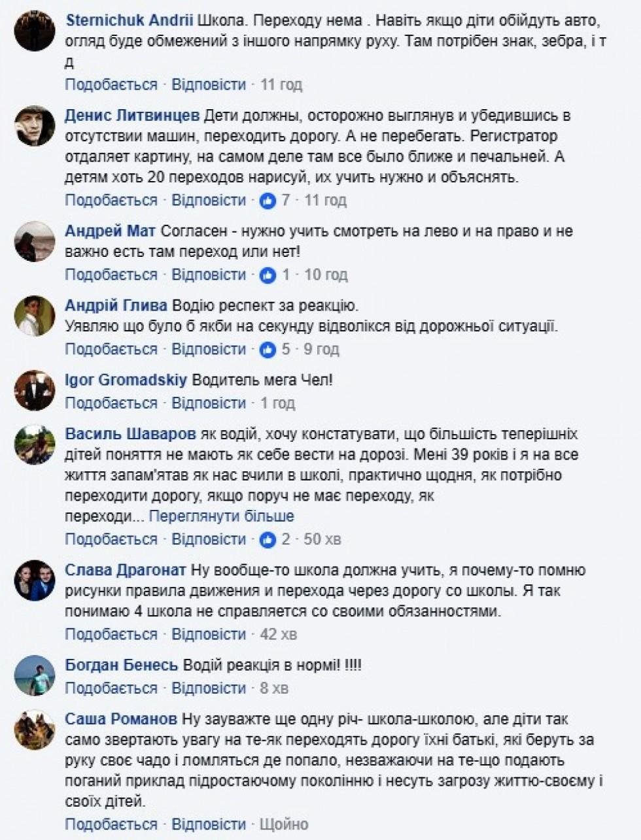The width and height of the screenshot is (641, 840).
Task: Reply to Денис Литвинцев via Відповісти
Action: pyautogui.click(x=209, y=200)
